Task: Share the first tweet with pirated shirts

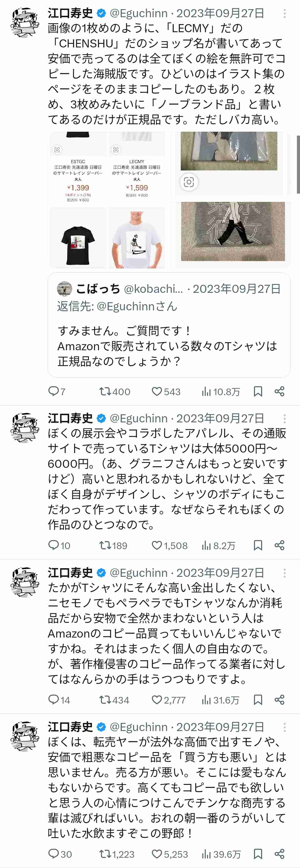Action: pyautogui.click(x=279, y=391)
